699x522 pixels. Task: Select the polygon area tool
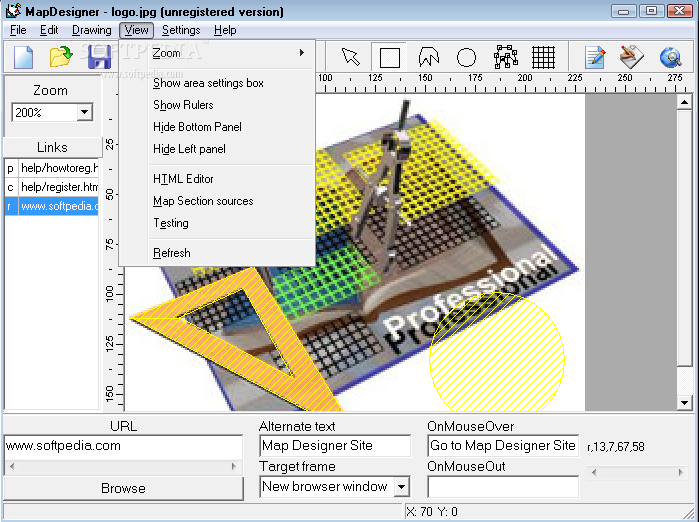tap(428, 57)
